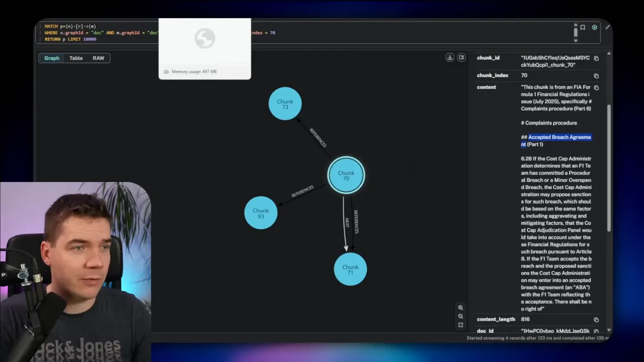Open the side panel layout icon

pyautogui.click(x=461, y=57)
